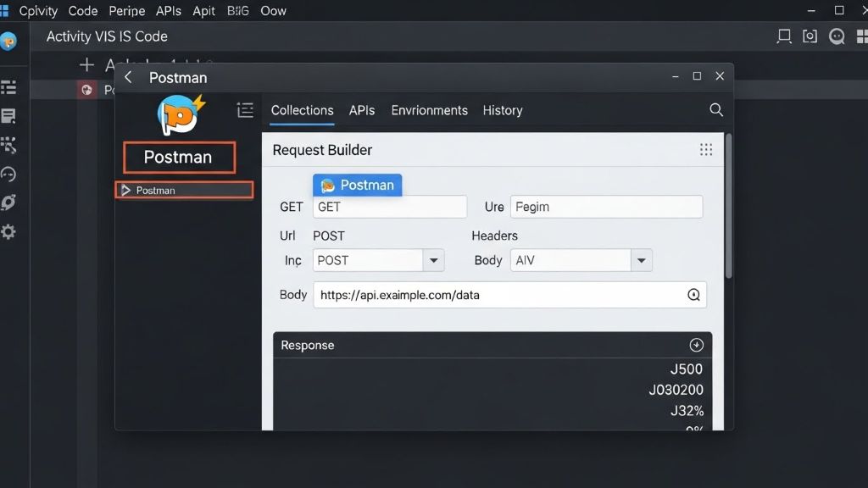The image size is (868, 488).
Task: Click the search magnifier in Postman's tab bar
Action: pos(716,110)
